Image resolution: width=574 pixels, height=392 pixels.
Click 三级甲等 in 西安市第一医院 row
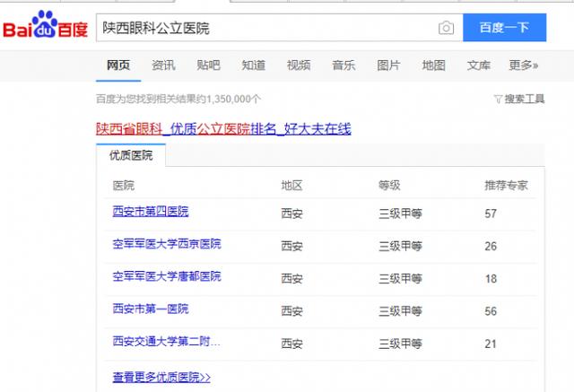coord(401,311)
